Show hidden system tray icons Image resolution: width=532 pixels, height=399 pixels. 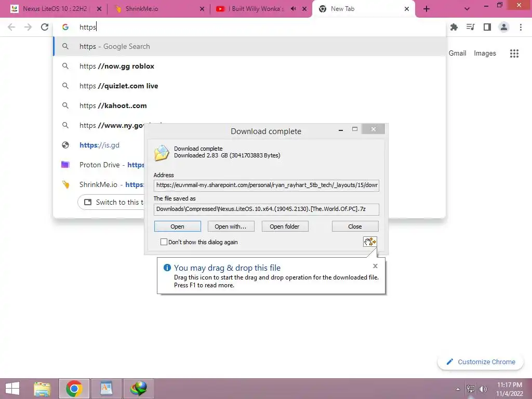pos(458,389)
